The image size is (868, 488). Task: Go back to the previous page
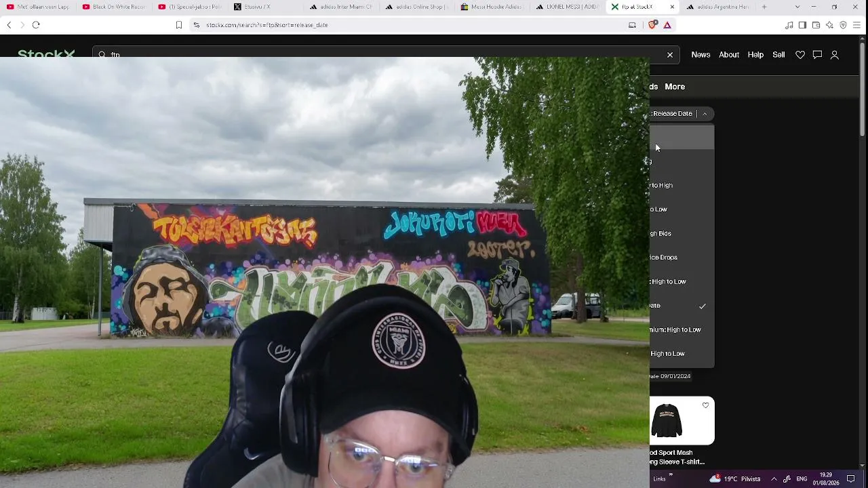(x=9, y=25)
